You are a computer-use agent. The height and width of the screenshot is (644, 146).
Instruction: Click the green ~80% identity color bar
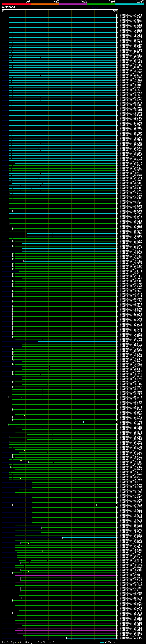[101, 4]
